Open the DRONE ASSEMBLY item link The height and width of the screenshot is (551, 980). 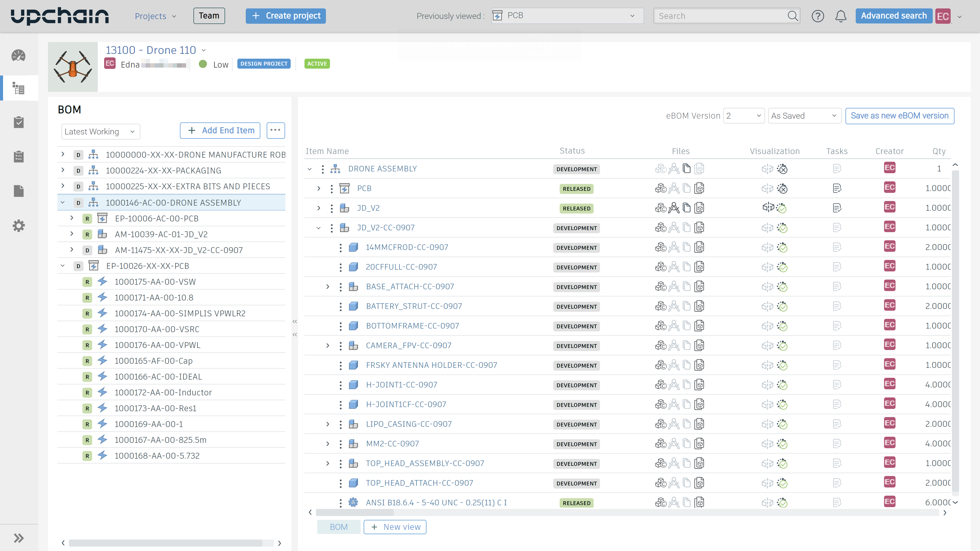(x=382, y=169)
